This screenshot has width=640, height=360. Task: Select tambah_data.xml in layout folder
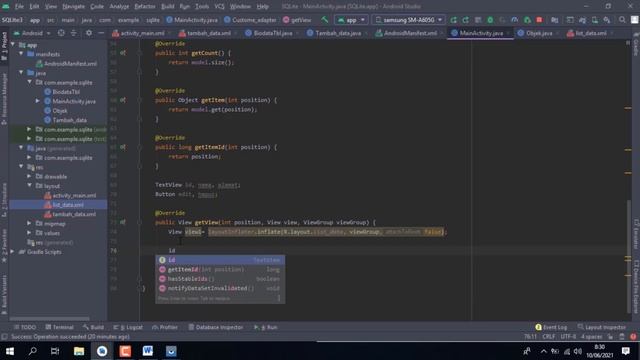pos(70,214)
